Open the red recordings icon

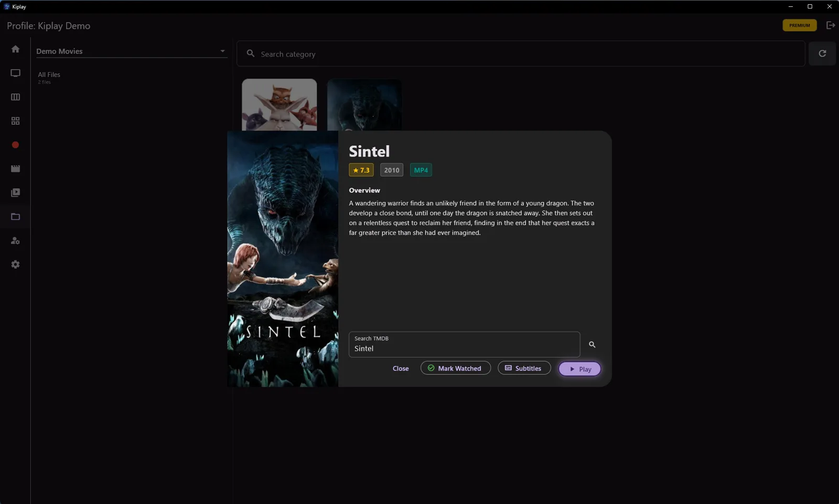click(15, 145)
